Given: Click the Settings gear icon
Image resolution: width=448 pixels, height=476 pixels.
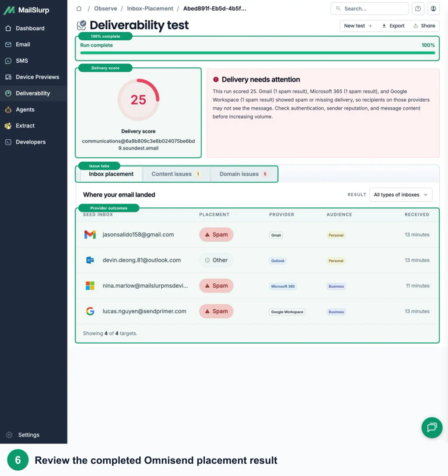Looking at the screenshot, I should [9, 435].
